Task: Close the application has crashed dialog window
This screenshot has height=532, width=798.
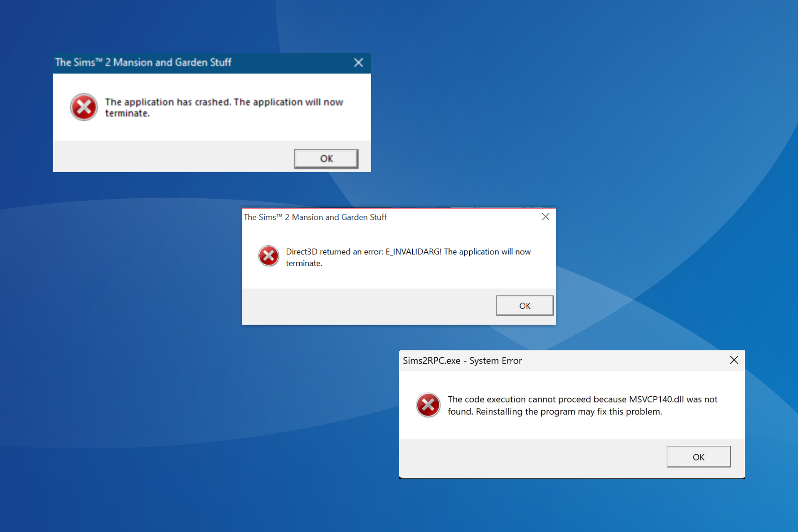Action: point(358,63)
